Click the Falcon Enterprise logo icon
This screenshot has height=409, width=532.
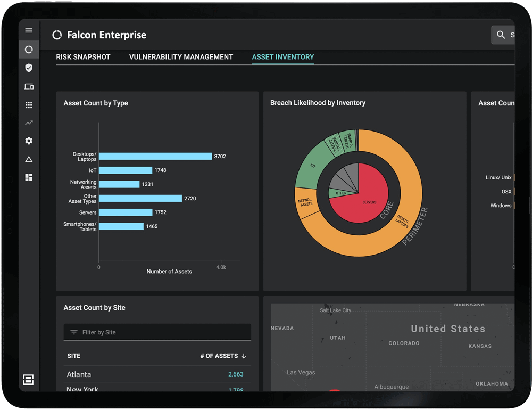(x=57, y=35)
